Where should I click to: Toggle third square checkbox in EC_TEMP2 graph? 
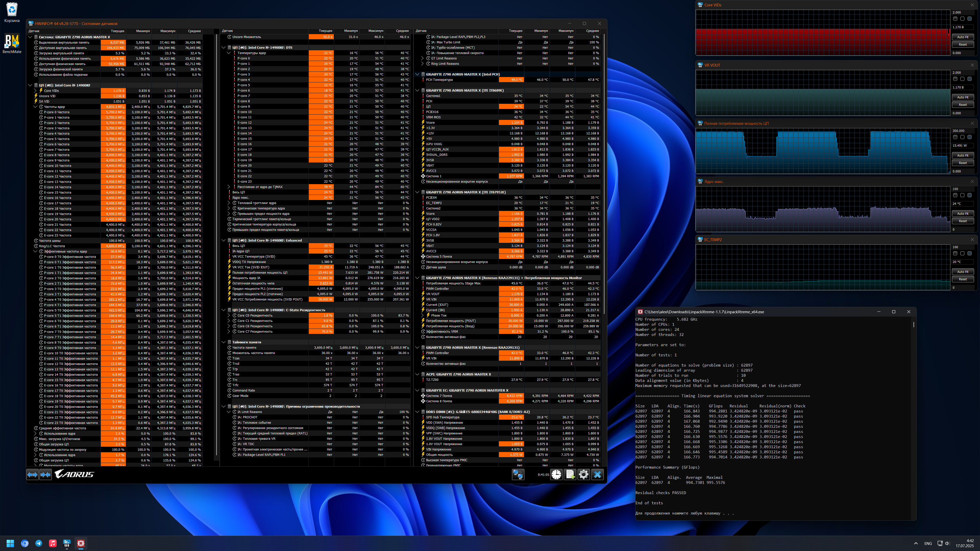coord(969,253)
